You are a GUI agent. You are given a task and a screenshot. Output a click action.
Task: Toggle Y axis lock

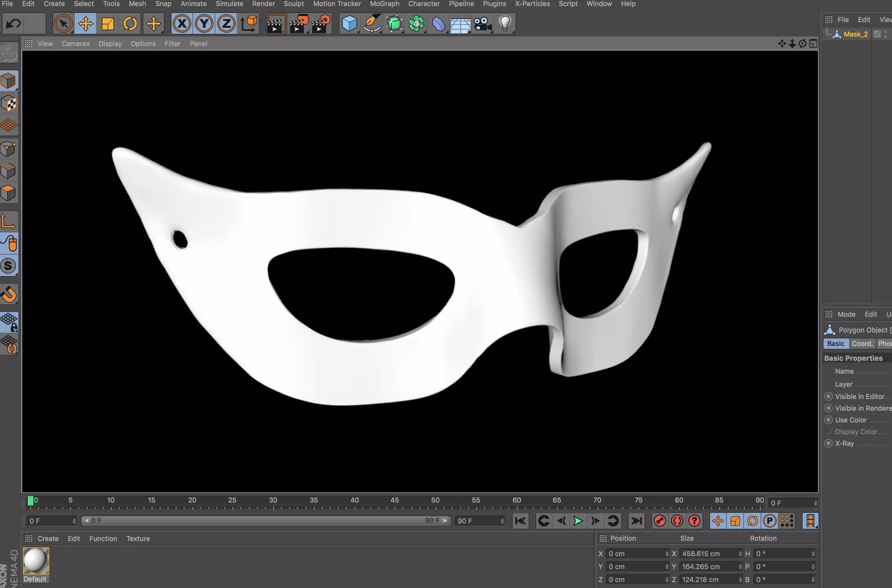204,24
